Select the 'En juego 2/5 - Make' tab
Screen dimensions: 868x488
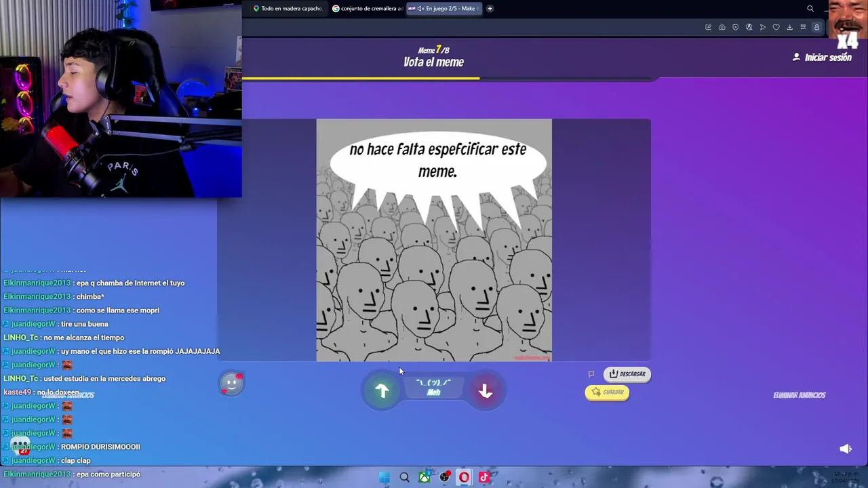[444, 9]
